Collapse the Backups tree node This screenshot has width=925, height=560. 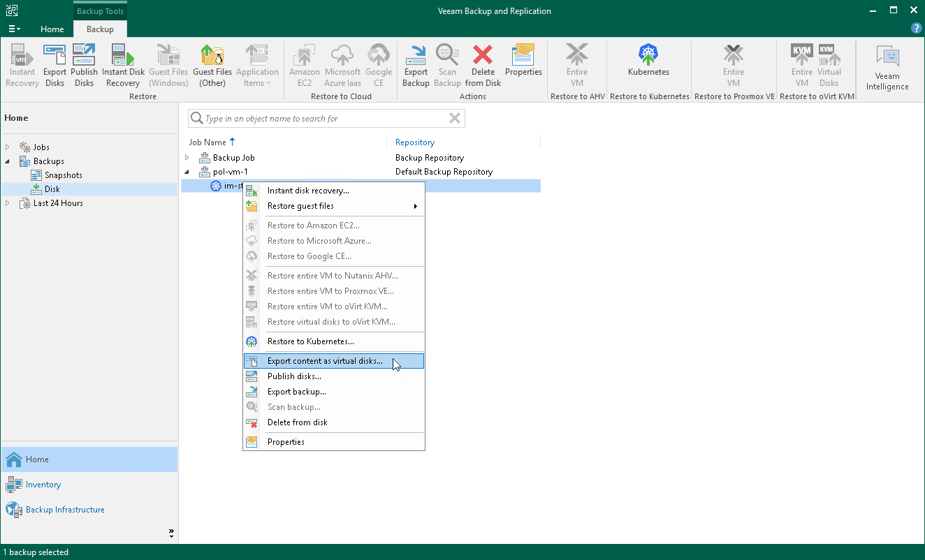(8, 161)
